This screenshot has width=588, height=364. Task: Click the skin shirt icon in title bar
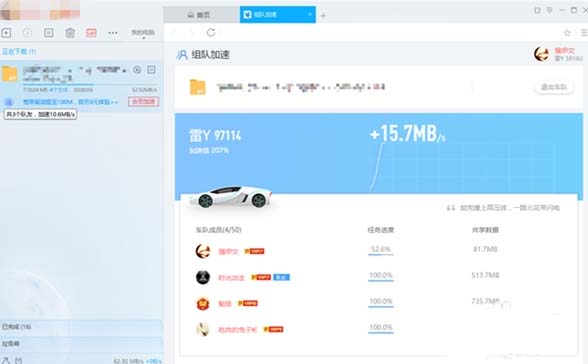click(x=537, y=10)
